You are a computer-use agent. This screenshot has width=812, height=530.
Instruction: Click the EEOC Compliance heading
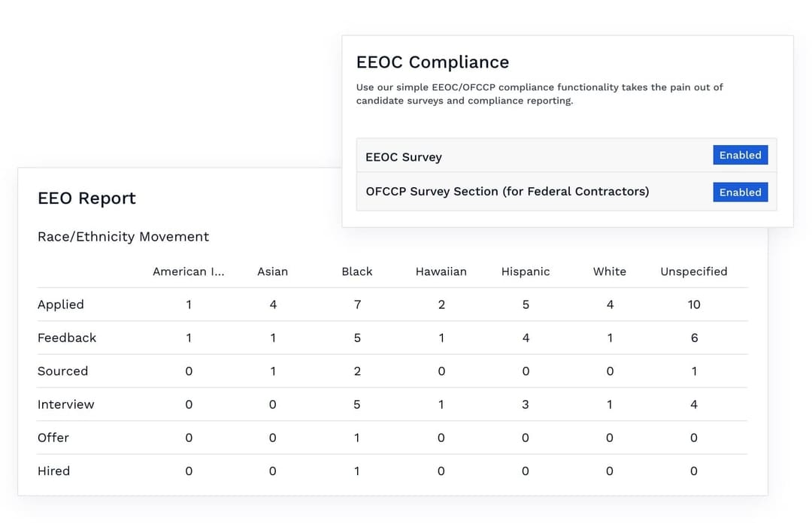[432, 62]
